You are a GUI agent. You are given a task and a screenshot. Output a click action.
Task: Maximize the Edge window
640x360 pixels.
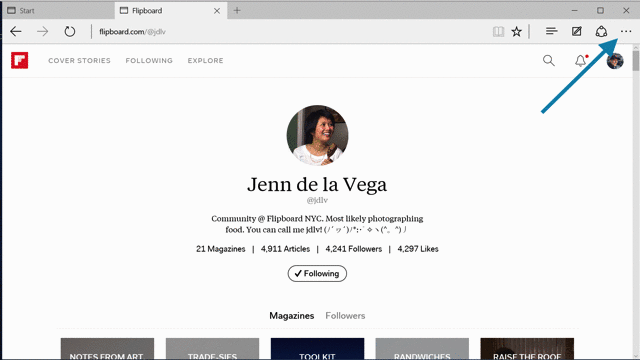pos(600,11)
